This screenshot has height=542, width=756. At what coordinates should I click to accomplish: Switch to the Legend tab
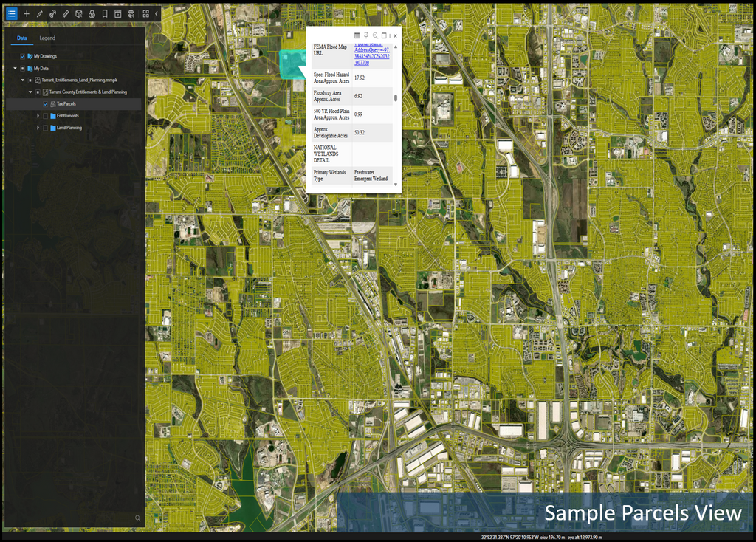point(48,38)
